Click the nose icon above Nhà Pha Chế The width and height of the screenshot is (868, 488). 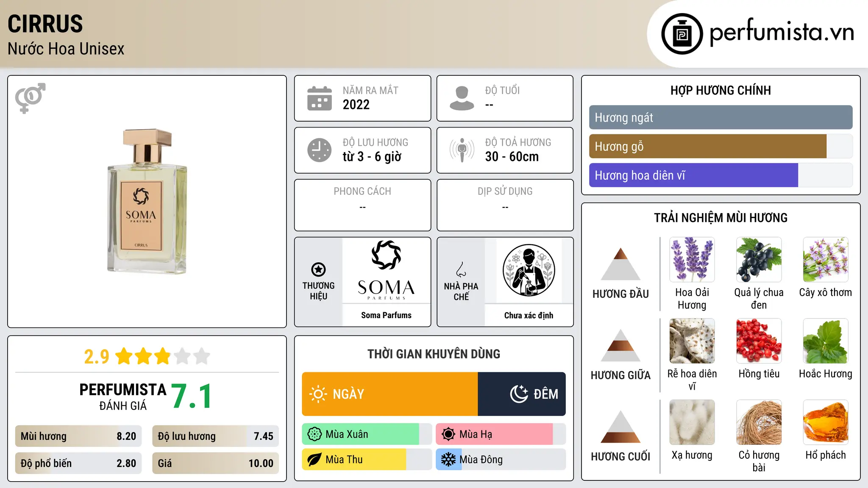pyautogui.click(x=461, y=269)
